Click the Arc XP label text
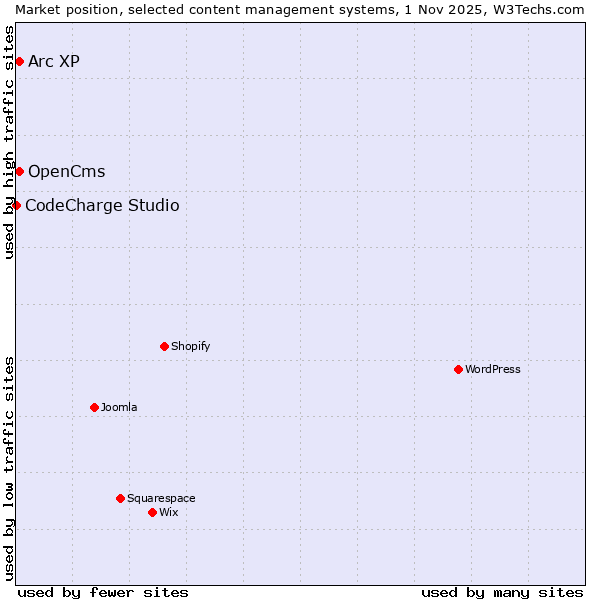 click(54, 62)
